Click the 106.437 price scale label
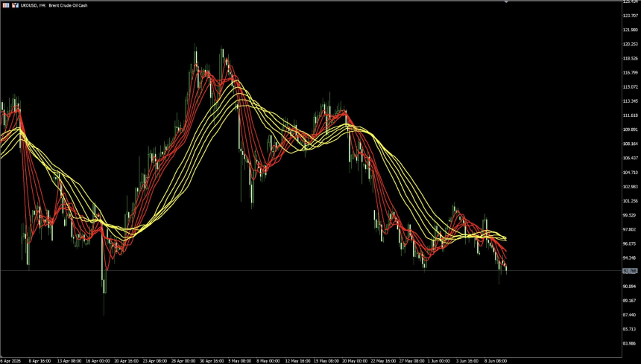 [x=631, y=159]
